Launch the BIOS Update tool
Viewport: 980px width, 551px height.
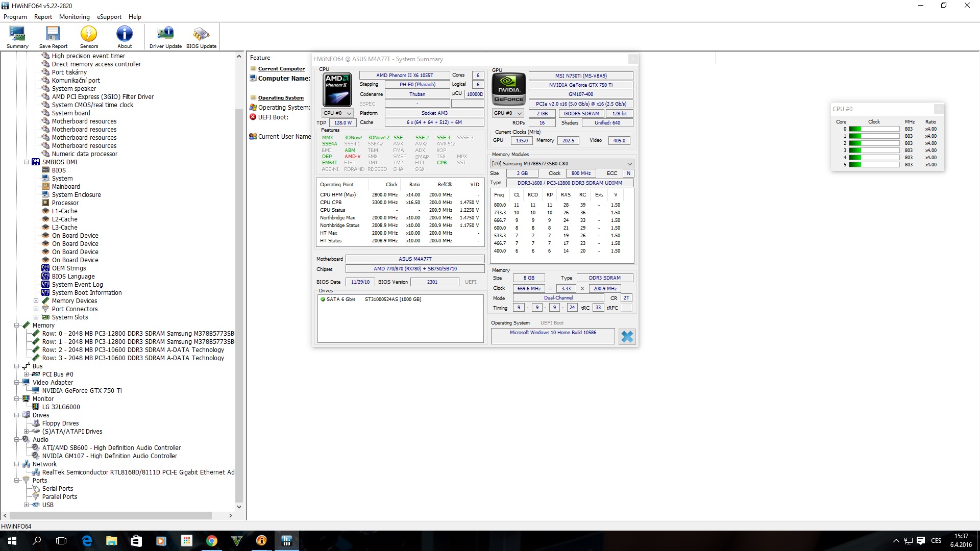point(201,37)
